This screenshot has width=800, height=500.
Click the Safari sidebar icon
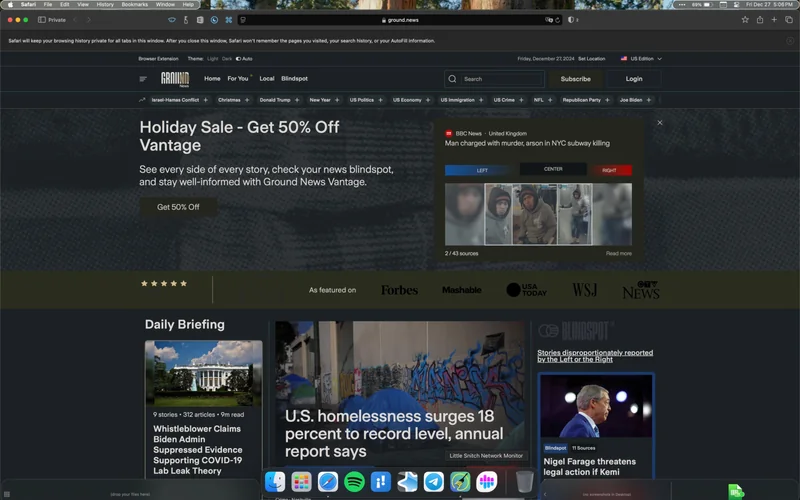42,20
